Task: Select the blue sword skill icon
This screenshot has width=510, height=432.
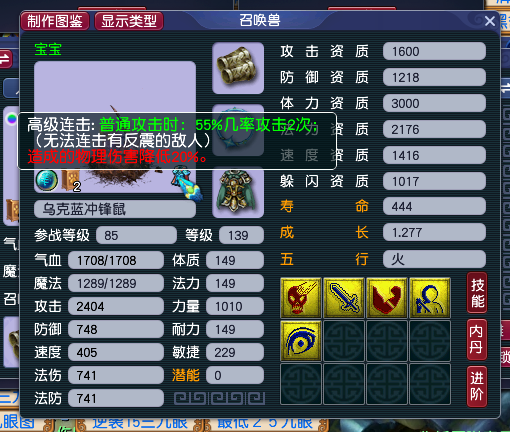Action: coord(344,298)
